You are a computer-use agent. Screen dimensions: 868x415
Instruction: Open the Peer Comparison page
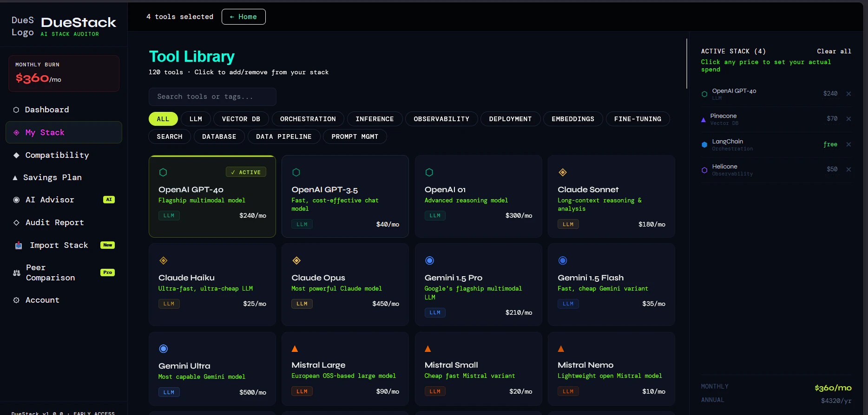(64, 273)
